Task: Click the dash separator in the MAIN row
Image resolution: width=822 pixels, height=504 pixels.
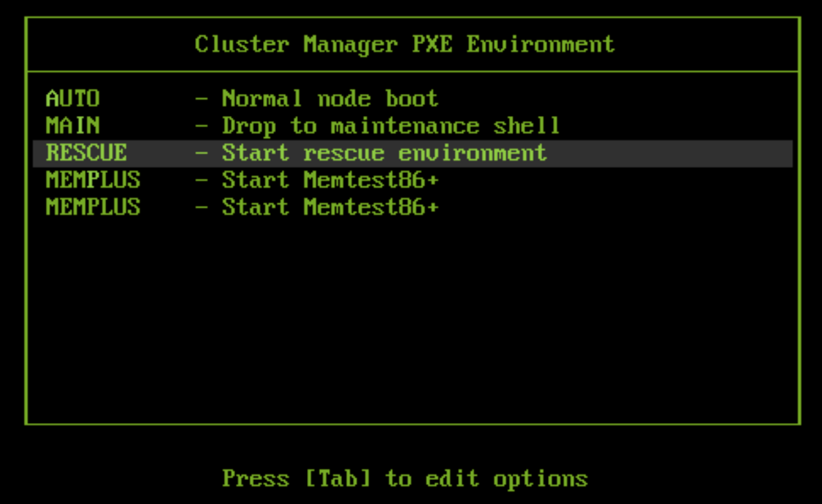Action: [x=202, y=126]
